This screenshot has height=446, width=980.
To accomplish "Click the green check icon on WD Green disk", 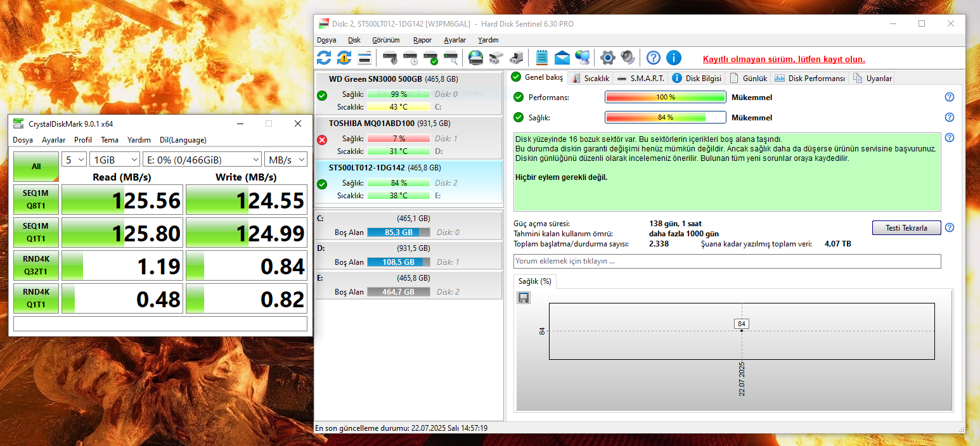I will click(322, 96).
